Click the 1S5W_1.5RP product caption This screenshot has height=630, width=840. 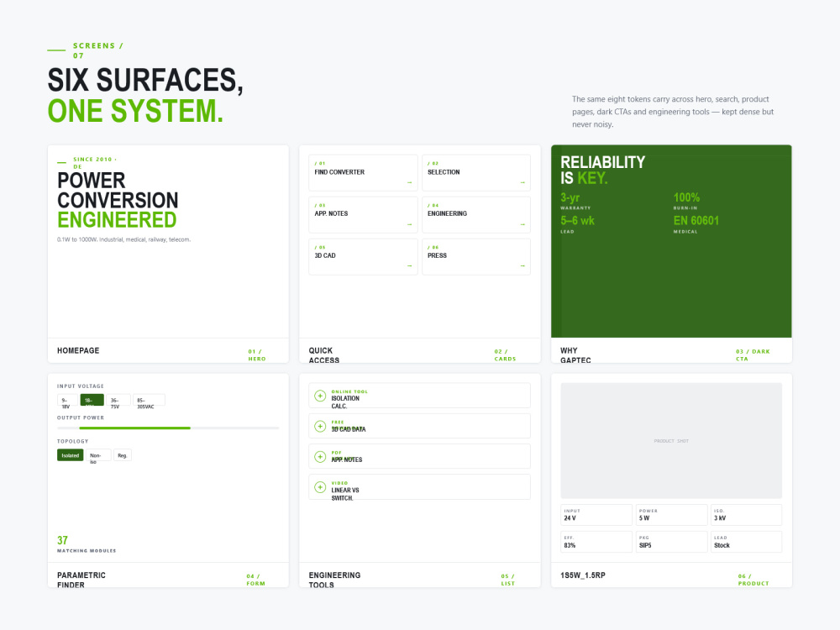[583, 575]
